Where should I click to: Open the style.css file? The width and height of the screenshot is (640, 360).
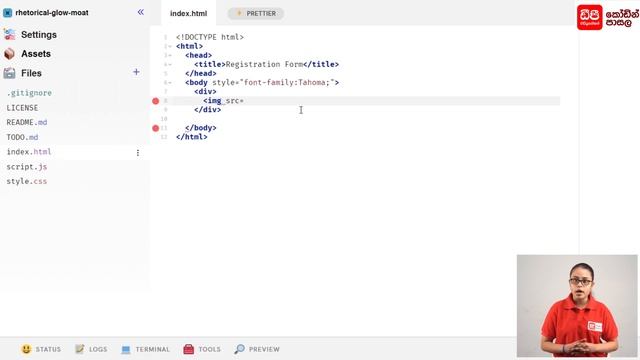tap(27, 181)
